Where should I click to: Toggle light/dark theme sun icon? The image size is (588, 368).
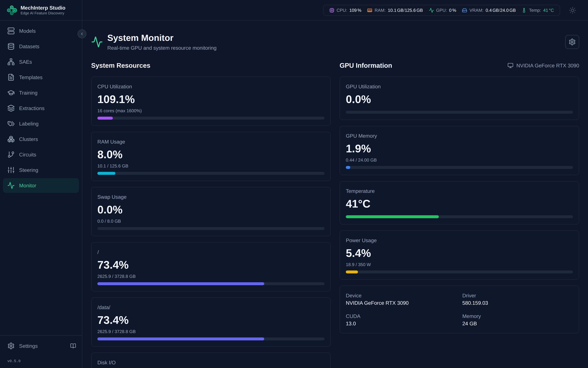coord(572,10)
